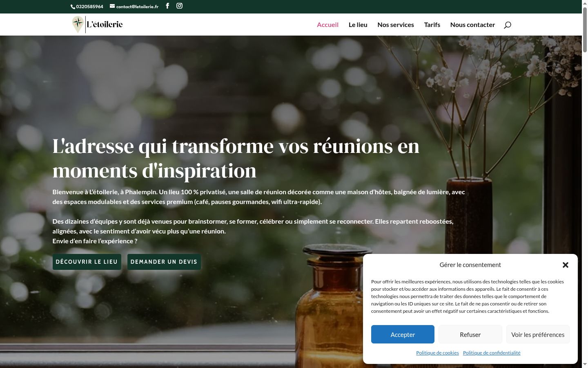This screenshot has width=588, height=368.
Task: Click the text "Envie d'en faire l'expérience ?"
Action: (95, 241)
